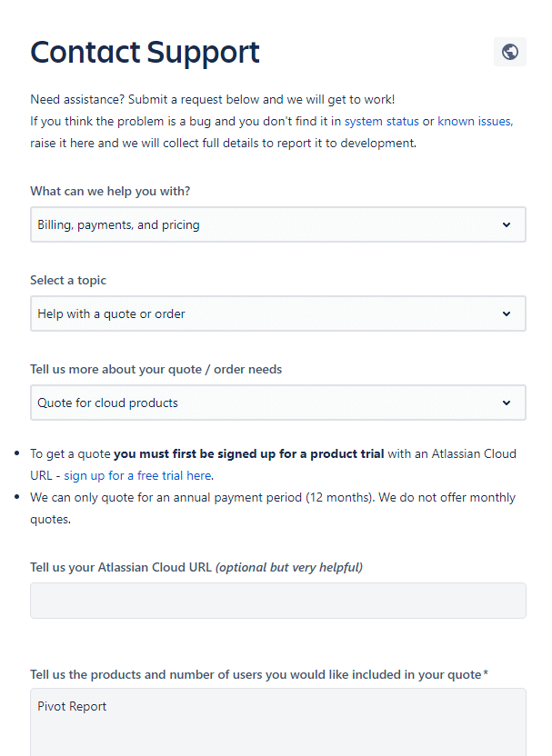Click chevron beside Quote for cloud products
Screen dimensions: 552x756
(507, 403)
